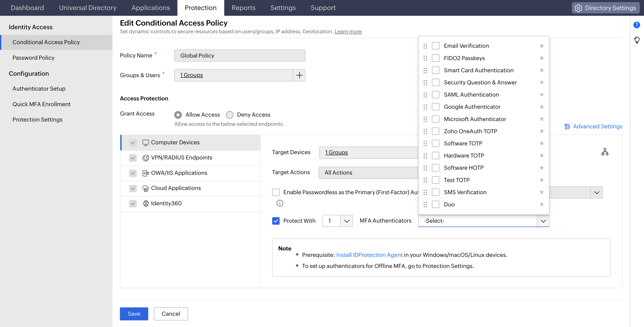The height and width of the screenshot is (327, 644).
Task: Collapse the MFA Authenticators -Select- dropdown
Action: click(543, 221)
